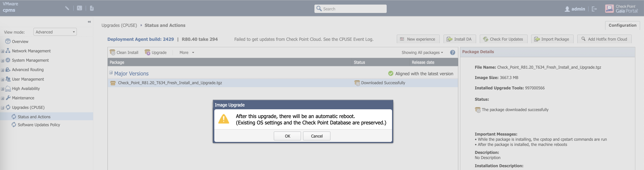Viewport: 644px width, 170px height.
Task: Switch to the Configuration tab
Action: pos(622,25)
